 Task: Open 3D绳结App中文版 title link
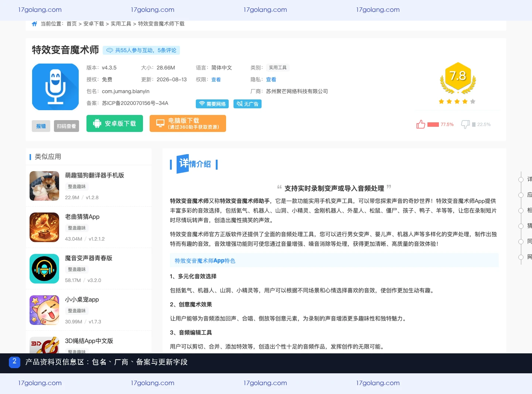(x=89, y=341)
